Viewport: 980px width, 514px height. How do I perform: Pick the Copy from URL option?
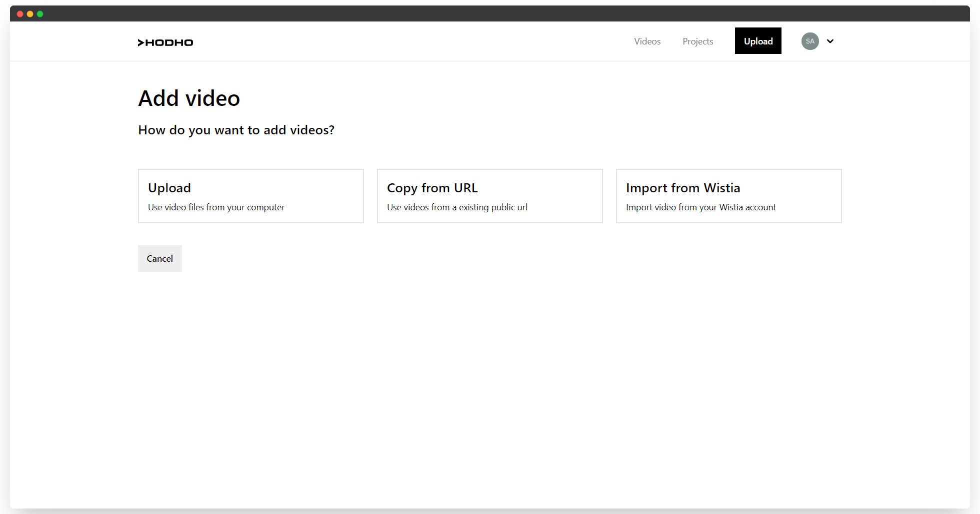pyautogui.click(x=432, y=188)
